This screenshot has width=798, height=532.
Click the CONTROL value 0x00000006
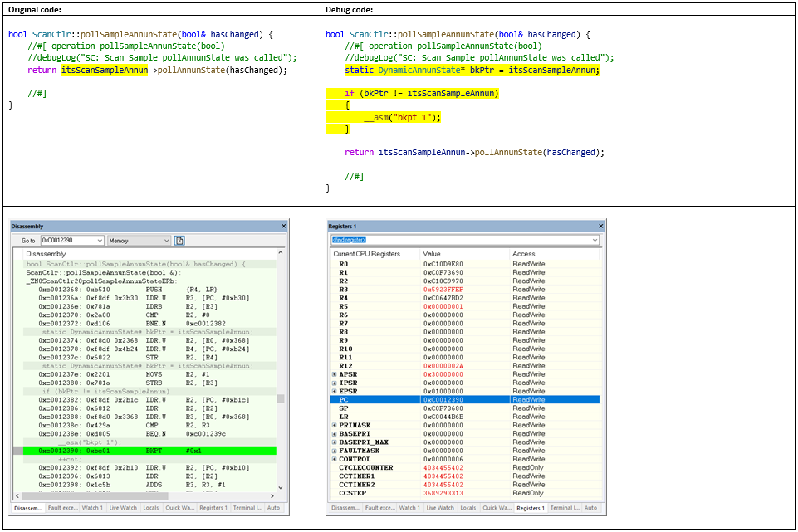pyautogui.click(x=443, y=459)
